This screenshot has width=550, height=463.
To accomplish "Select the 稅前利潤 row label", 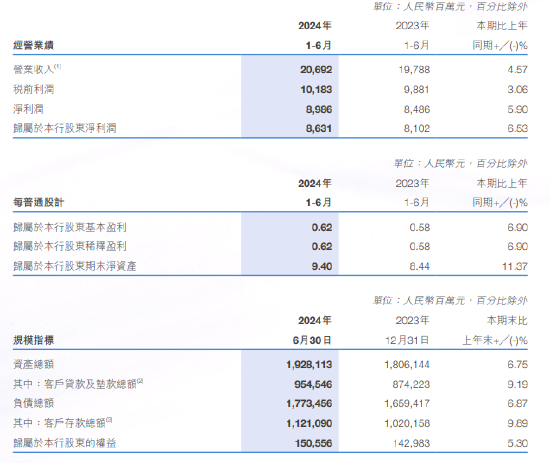I will (x=33, y=89).
